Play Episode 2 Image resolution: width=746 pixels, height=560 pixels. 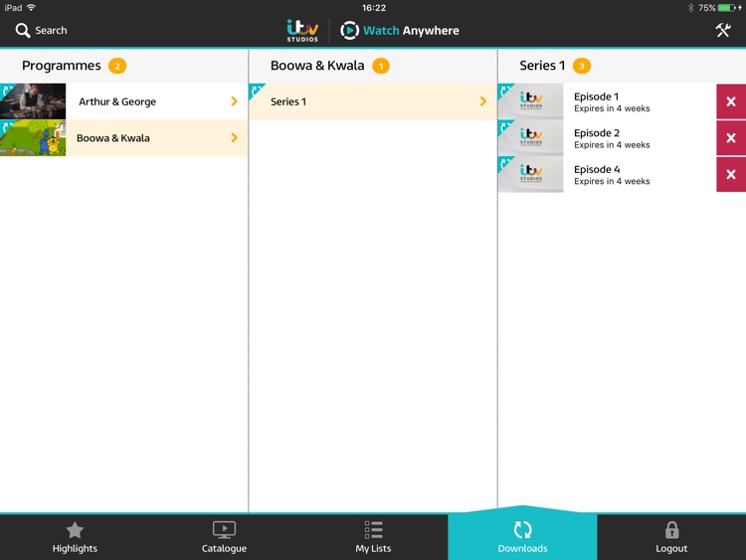tap(607, 138)
